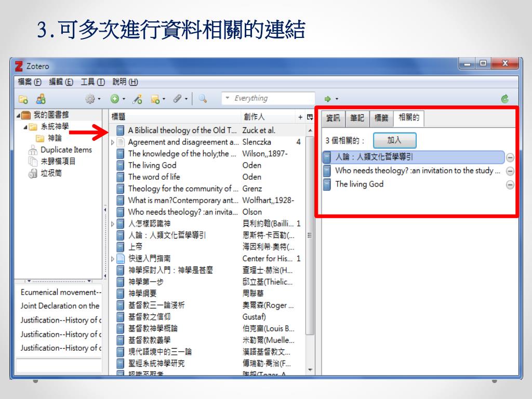Image resolution: width=532 pixels, height=399 pixels.
Task: Click book icon of 基督教神學概論 row
Action: (x=121, y=328)
